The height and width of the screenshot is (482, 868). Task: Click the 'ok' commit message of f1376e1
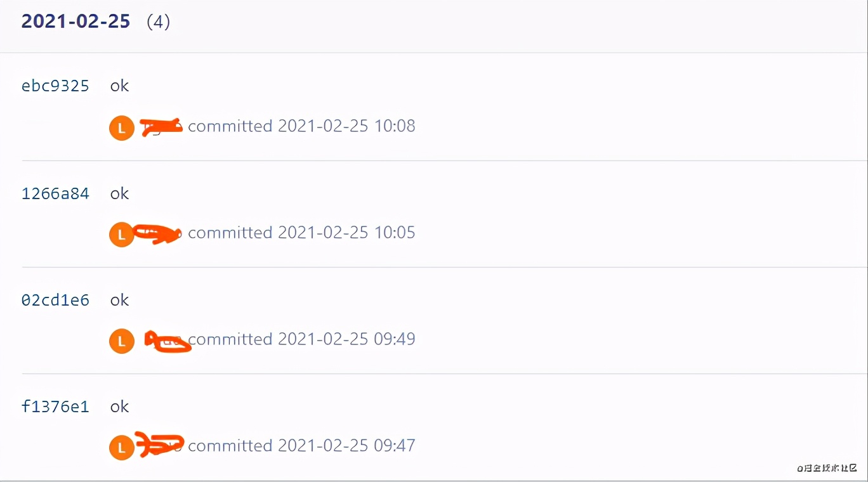coord(119,407)
